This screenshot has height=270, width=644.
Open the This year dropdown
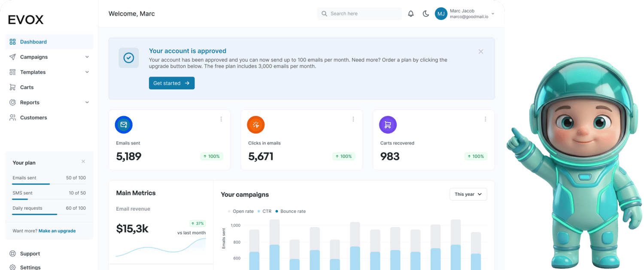[x=468, y=194]
